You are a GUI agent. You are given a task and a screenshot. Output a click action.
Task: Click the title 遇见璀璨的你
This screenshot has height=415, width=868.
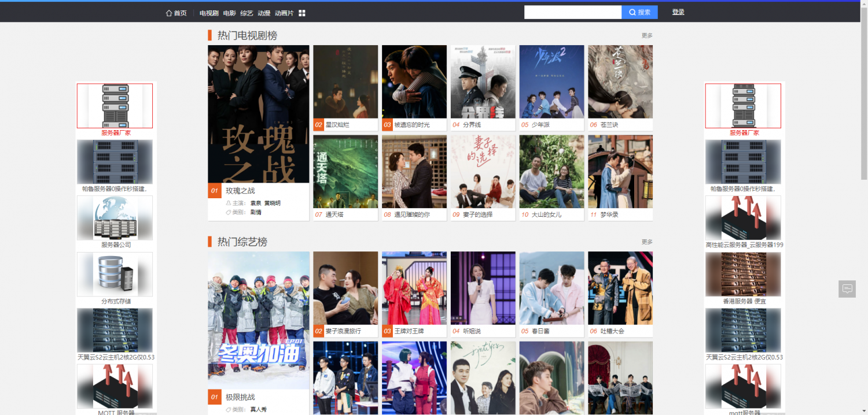click(412, 215)
